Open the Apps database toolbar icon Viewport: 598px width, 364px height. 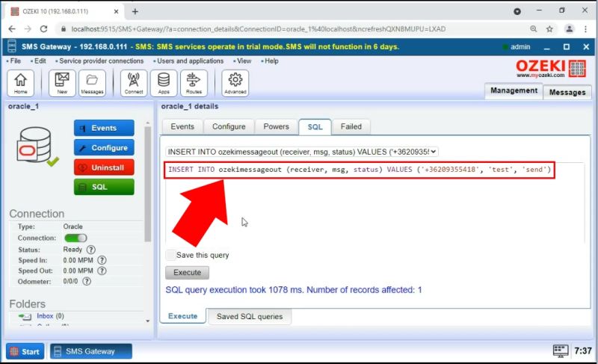(164, 83)
